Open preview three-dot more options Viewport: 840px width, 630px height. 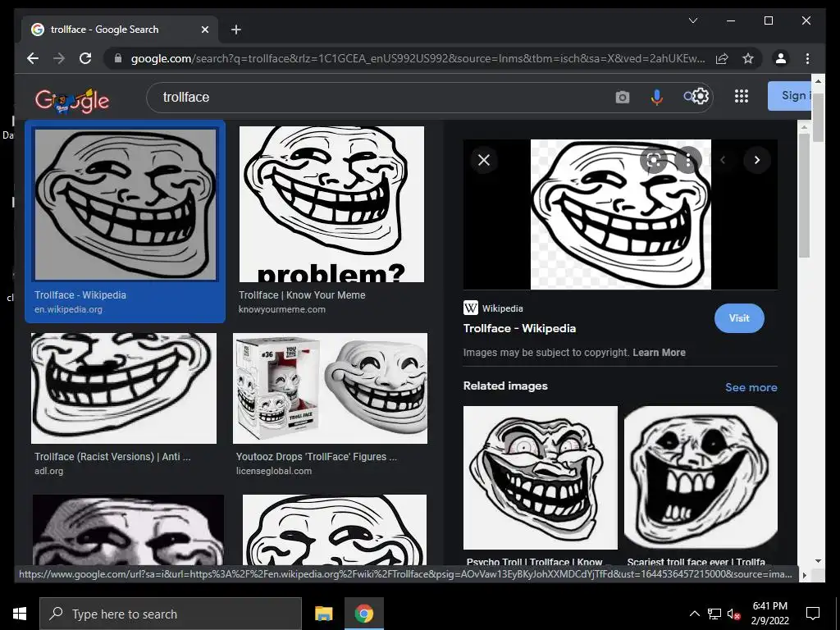tap(688, 160)
